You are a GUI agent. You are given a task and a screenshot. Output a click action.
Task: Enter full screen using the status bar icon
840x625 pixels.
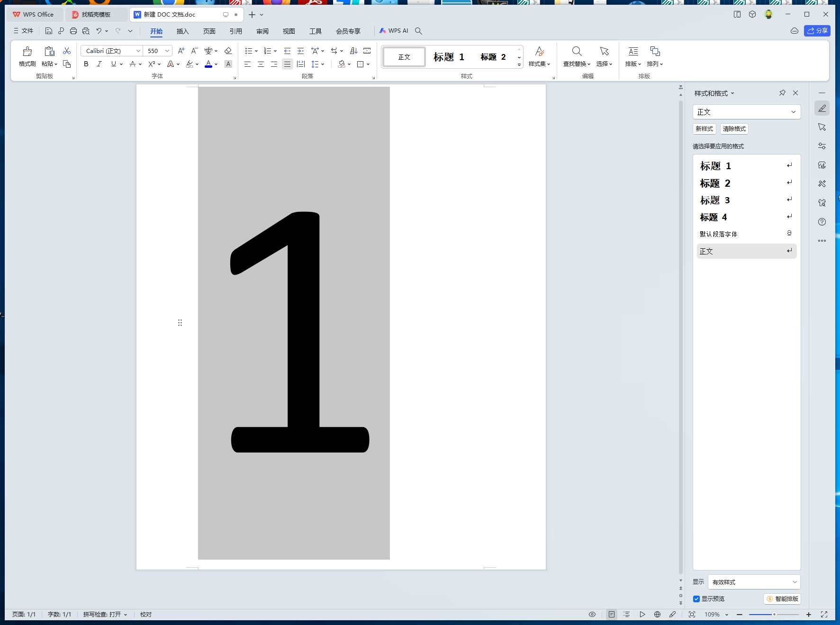coord(824,615)
